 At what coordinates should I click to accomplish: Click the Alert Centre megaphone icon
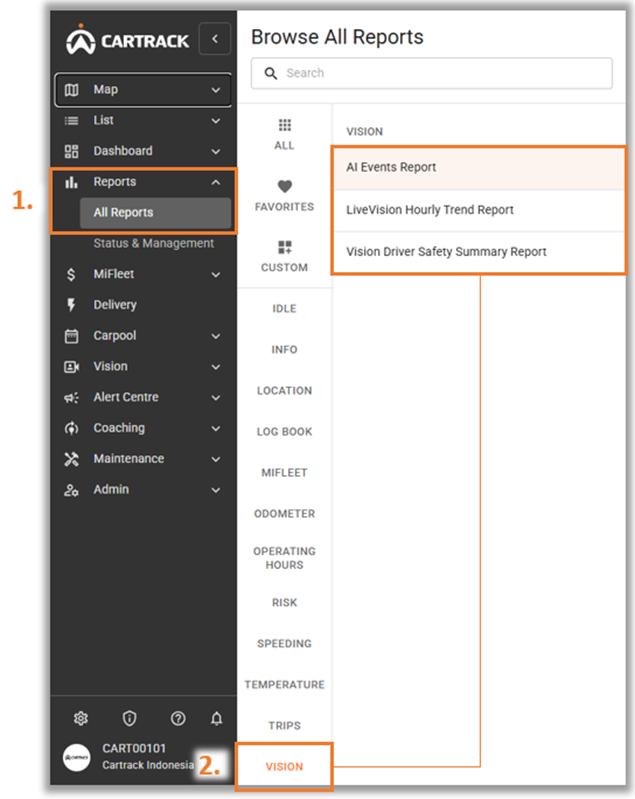click(71, 397)
